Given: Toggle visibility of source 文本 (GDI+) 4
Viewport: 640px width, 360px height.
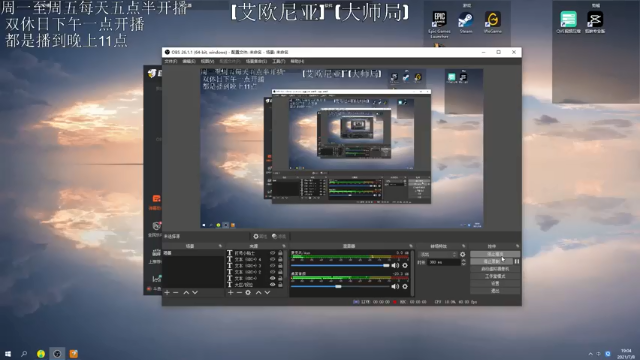Looking at the screenshot, I should tap(273, 259).
